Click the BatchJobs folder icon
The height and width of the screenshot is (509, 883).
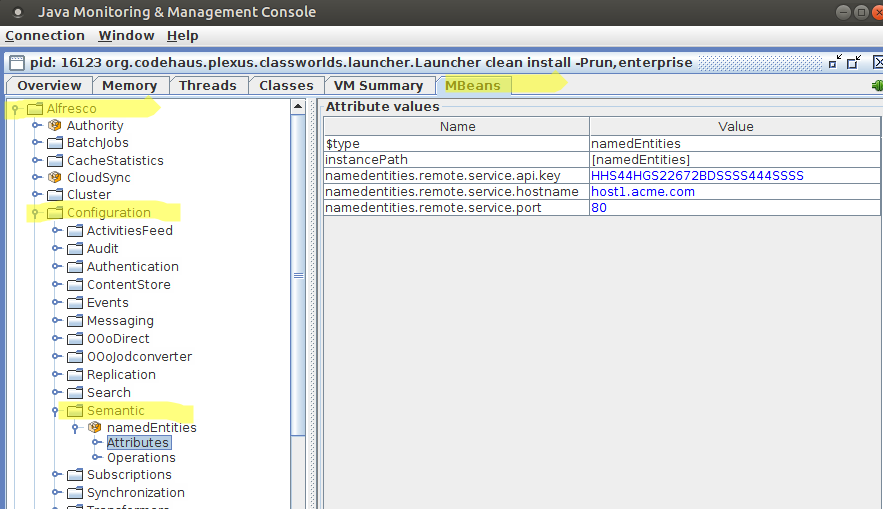tap(55, 143)
